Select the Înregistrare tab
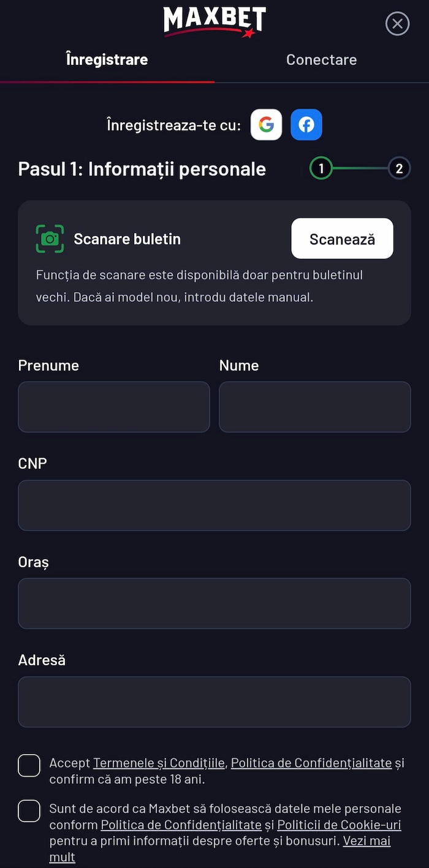This screenshot has height=868, width=429. coord(107,59)
